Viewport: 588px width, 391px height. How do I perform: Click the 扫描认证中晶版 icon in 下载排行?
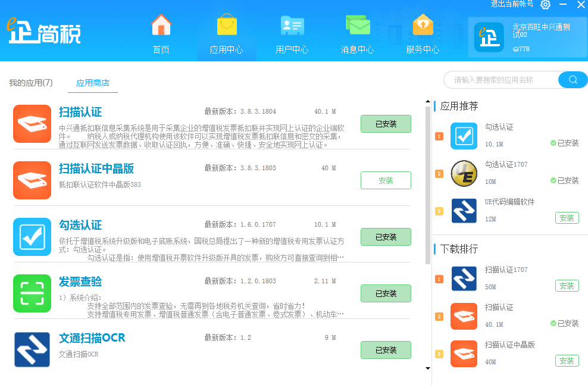(x=464, y=354)
